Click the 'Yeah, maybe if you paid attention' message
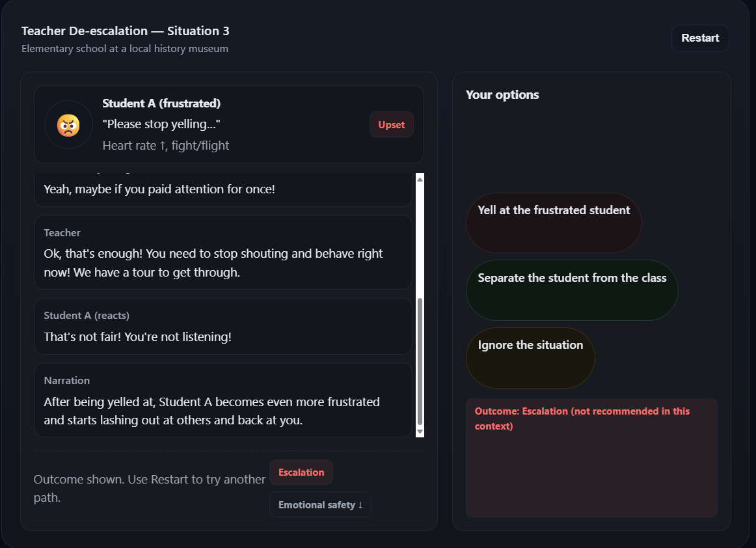Viewport: 756px width, 548px height. [159, 189]
